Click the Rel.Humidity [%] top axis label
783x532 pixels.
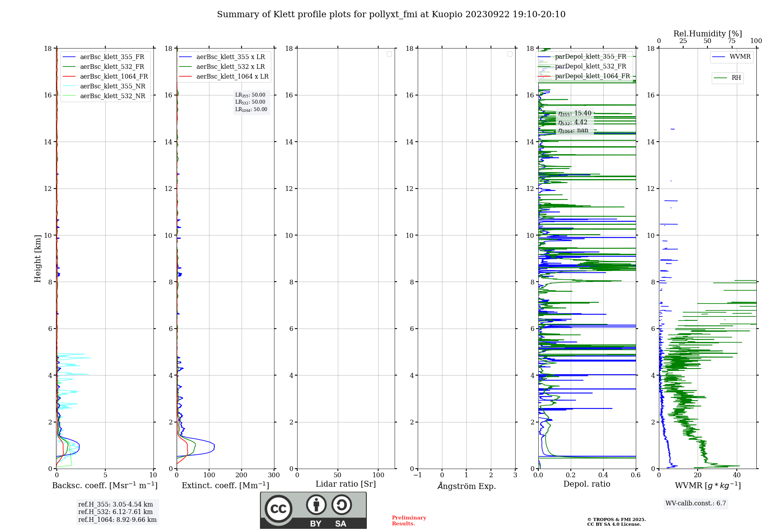(707, 34)
